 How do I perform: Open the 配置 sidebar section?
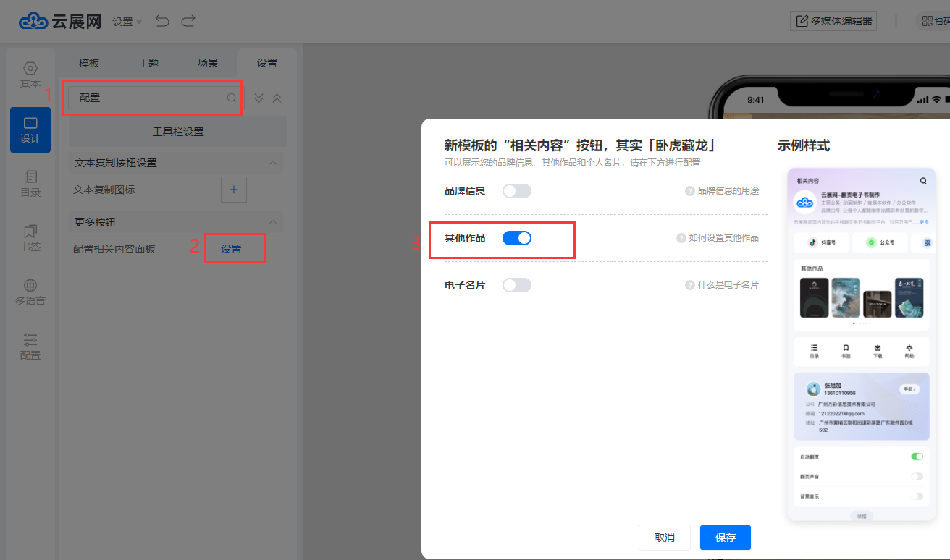click(x=30, y=347)
